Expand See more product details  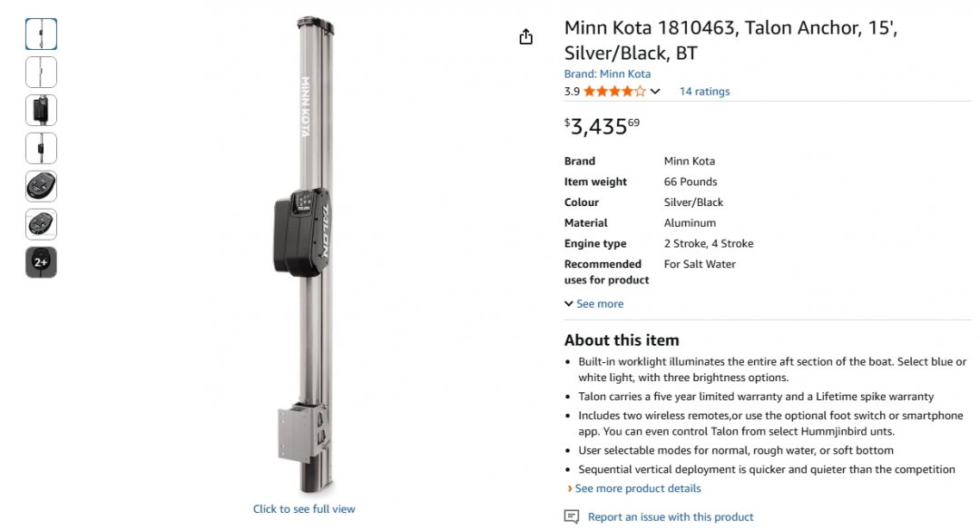pos(634,488)
